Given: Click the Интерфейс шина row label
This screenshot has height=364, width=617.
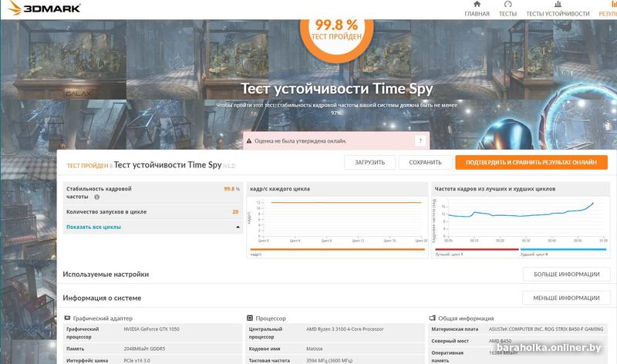Looking at the screenshot, I should tap(87, 360).
